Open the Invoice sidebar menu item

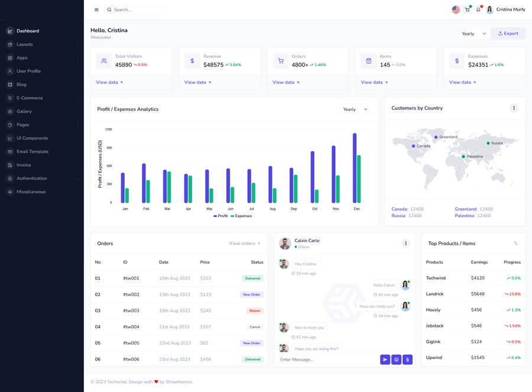[24, 165]
